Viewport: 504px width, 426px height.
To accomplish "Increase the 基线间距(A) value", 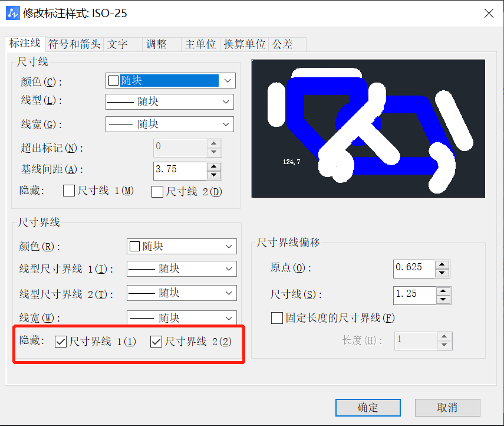I will click(214, 166).
